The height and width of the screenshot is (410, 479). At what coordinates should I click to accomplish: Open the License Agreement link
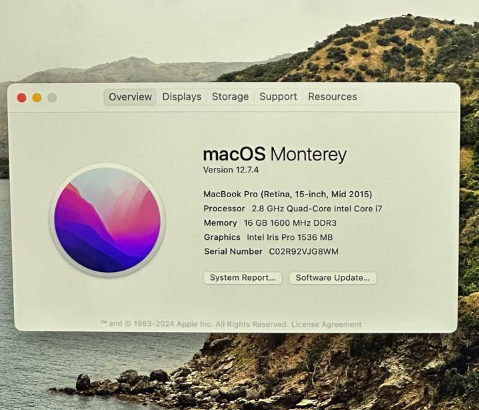(x=326, y=324)
